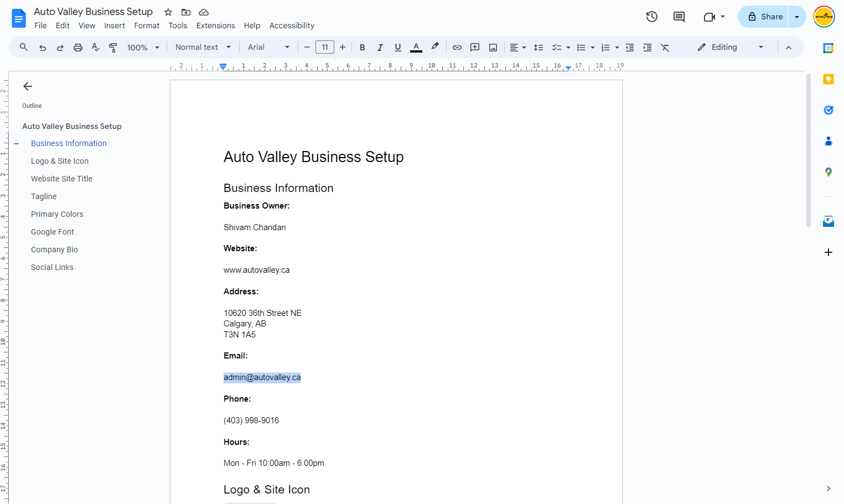Open numbered list options dropdown arrow
The height and width of the screenshot is (504, 844).
(x=617, y=48)
